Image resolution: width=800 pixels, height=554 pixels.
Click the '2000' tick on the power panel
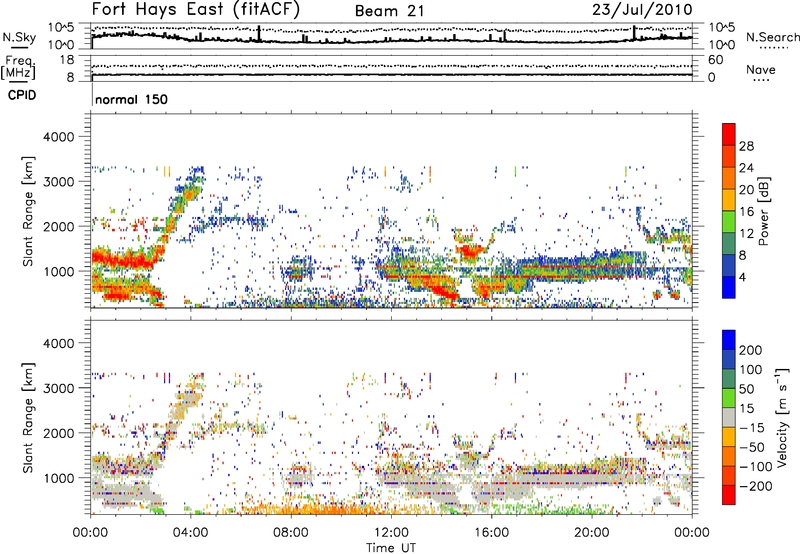point(58,226)
